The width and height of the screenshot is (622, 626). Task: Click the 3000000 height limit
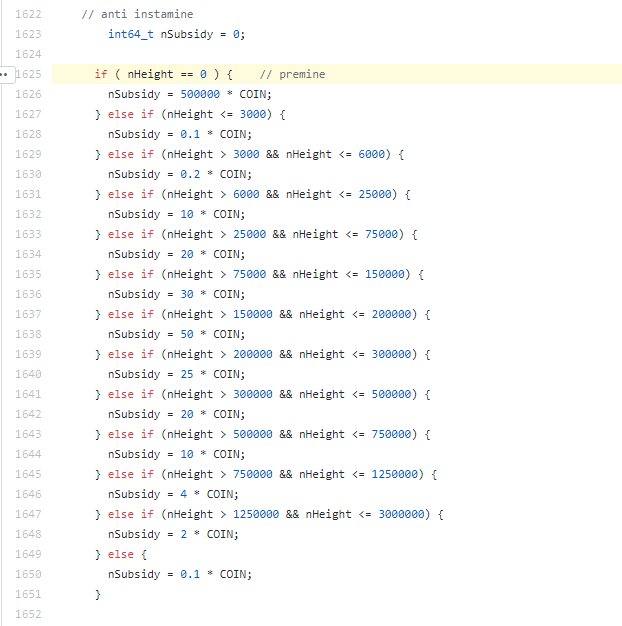pos(401,514)
